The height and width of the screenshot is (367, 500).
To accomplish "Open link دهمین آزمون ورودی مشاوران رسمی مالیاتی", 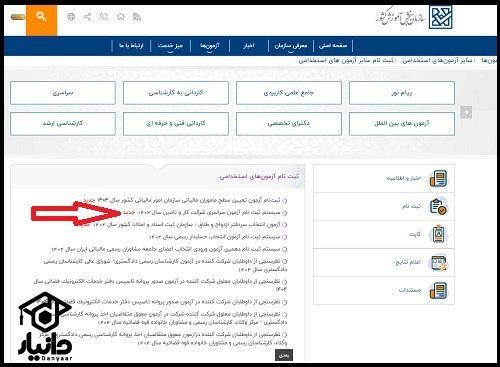I will tap(166, 249).
